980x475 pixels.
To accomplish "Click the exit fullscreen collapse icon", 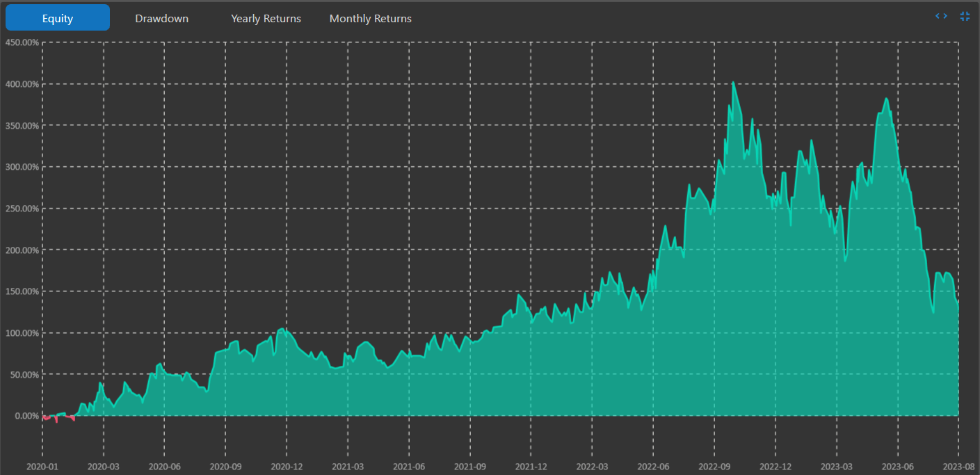I will tap(965, 16).
